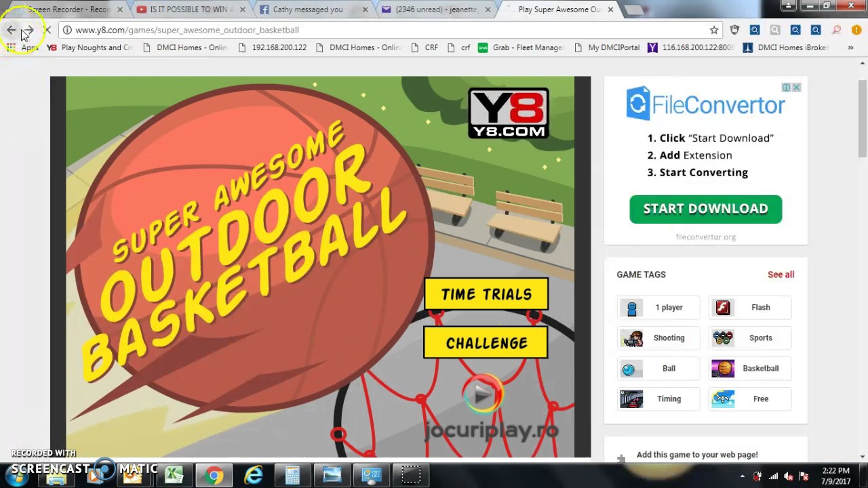Screen dimensions: 868x488
Task: Launch Internet Explorer from the taskbar
Action: [x=253, y=476]
